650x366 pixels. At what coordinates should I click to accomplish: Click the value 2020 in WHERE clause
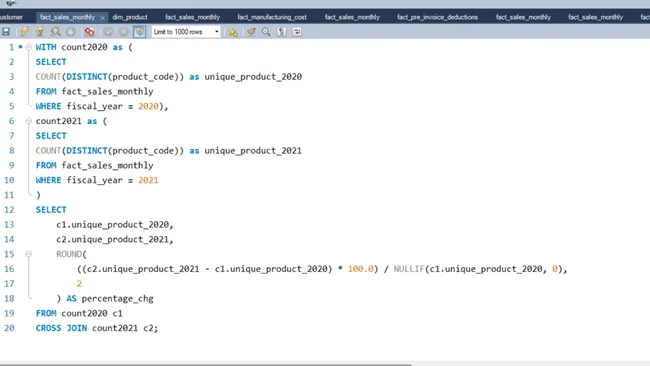(148, 107)
